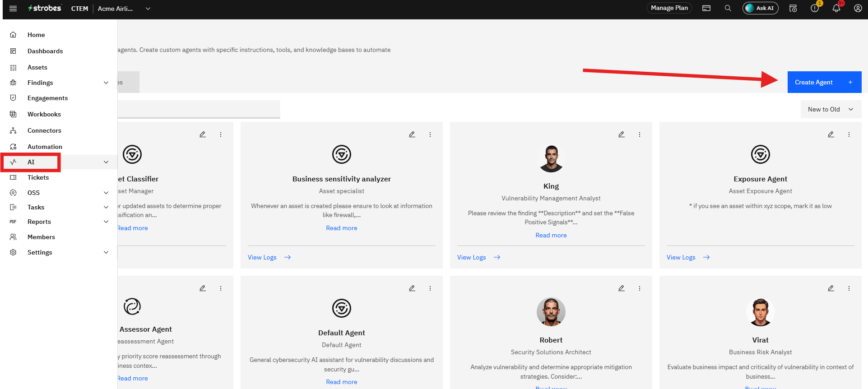Screen dimensions: 868x389
Task: Open more options for Exposure Agent
Action: pyautogui.click(x=849, y=134)
